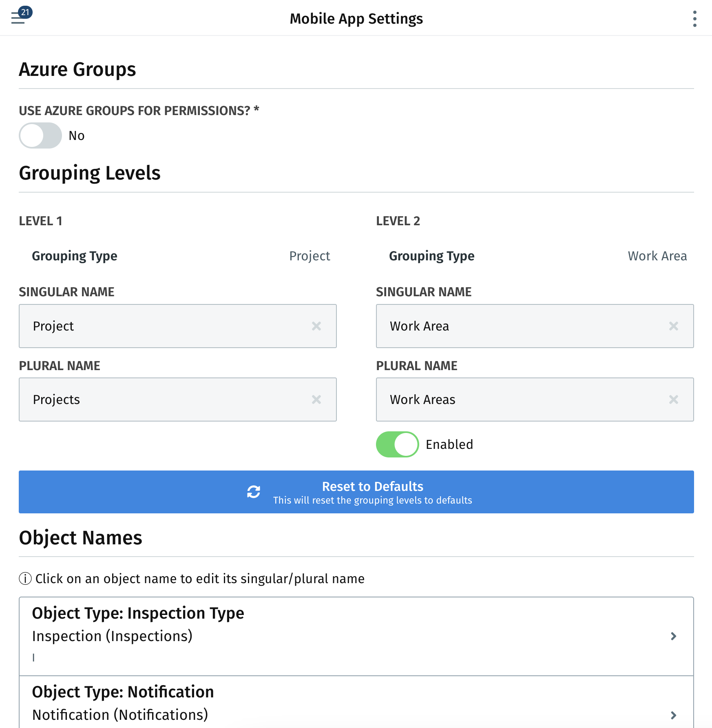This screenshot has height=728, width=712.
Task: Open the three-dot overflow menu
Action: click(x=694, y=19)
